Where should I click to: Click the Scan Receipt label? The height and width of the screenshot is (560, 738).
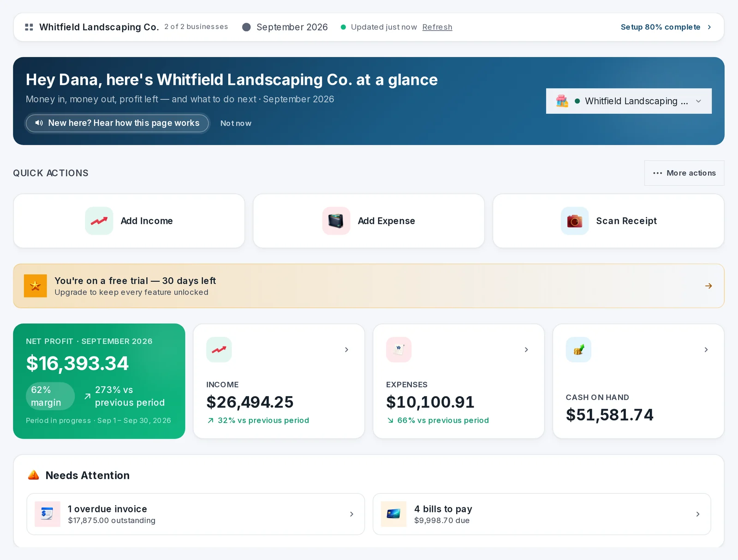(626, 221)
